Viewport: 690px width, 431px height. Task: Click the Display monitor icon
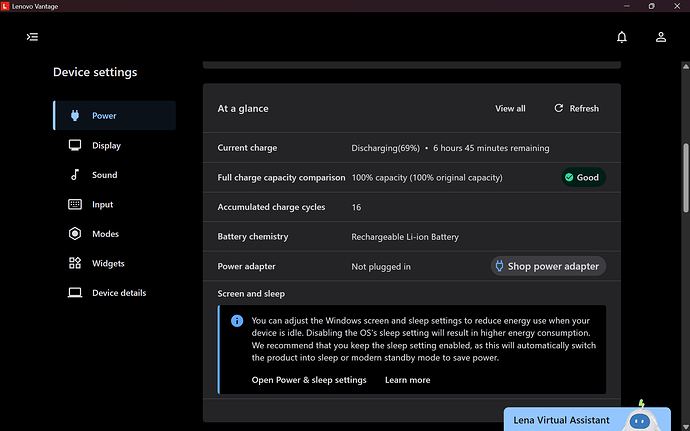75,145
